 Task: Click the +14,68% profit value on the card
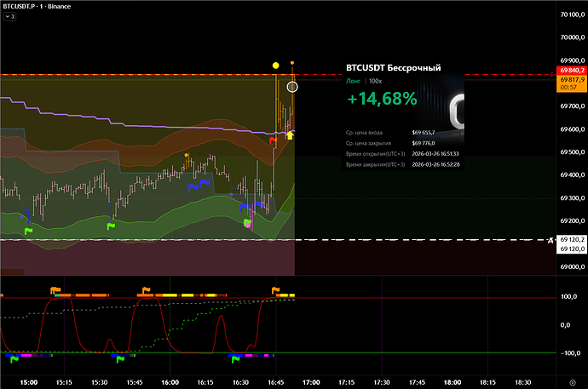[x=382, y=100]
